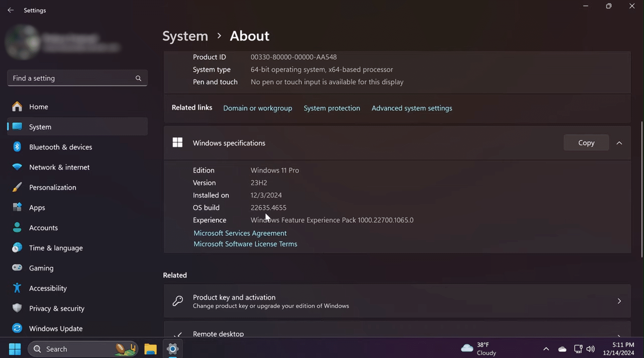
Task: Open the Windows Start button
Action: [x=14, y=349]
